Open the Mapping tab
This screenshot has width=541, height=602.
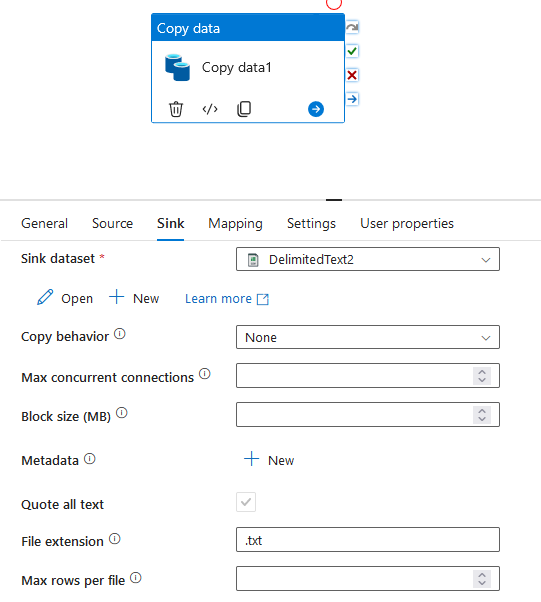tap(235, 223)
